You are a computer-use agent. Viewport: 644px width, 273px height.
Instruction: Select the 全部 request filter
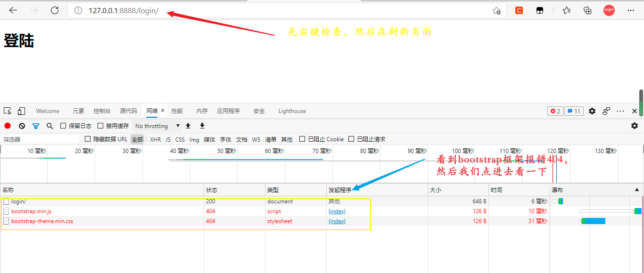tap(137, 139)
